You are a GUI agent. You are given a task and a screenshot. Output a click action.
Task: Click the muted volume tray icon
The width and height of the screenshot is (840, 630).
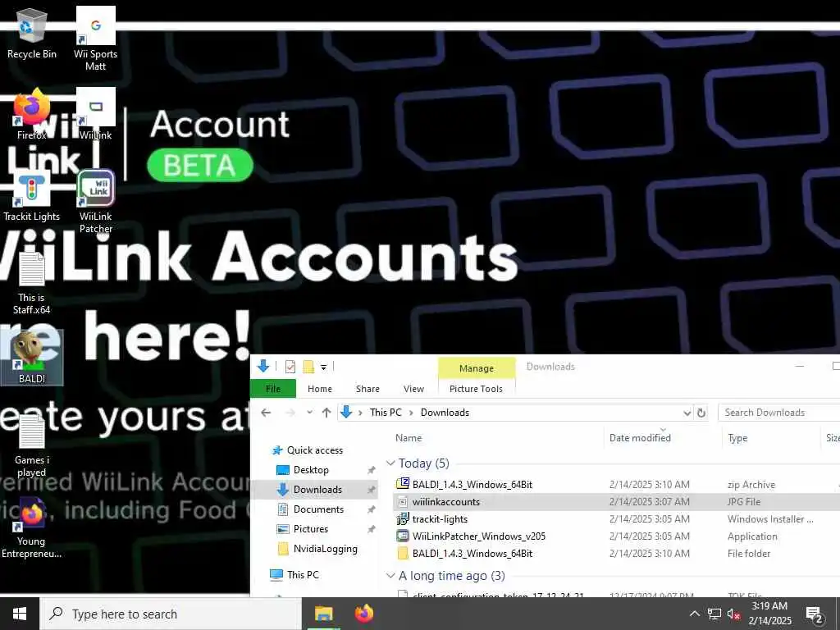734,614
